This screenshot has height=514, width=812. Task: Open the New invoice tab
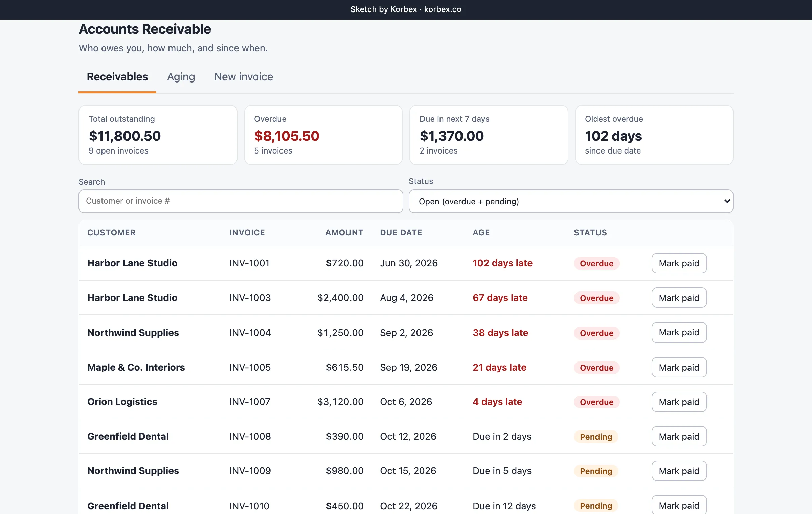click(x=244, y=77)
